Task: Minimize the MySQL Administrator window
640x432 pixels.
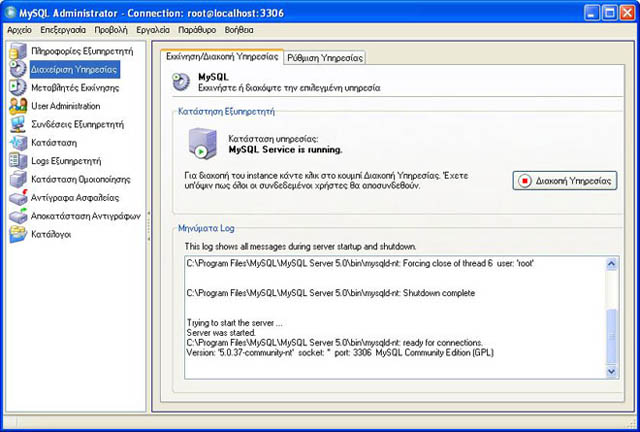Action: (592, 13)
